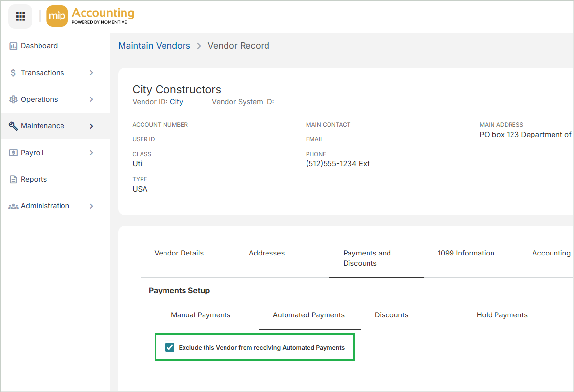The width and height of the screenshot is (574, 392).
Task: Click the Dashboard chart icon
Action: (x=13, y=46)
